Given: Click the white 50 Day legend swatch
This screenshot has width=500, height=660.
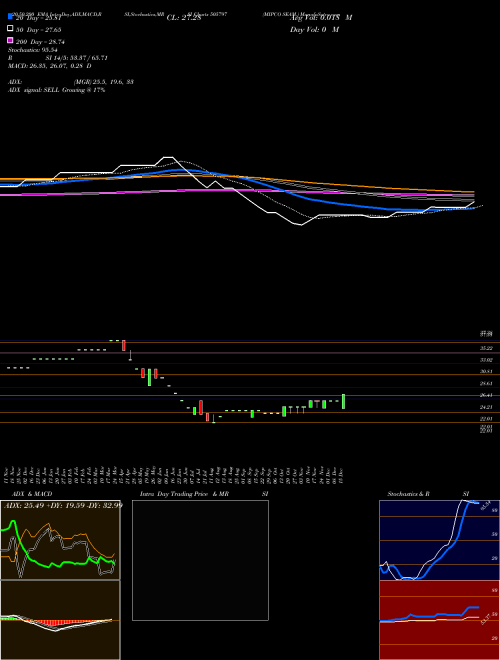Looking at the screenshot, I should point(10,29).
